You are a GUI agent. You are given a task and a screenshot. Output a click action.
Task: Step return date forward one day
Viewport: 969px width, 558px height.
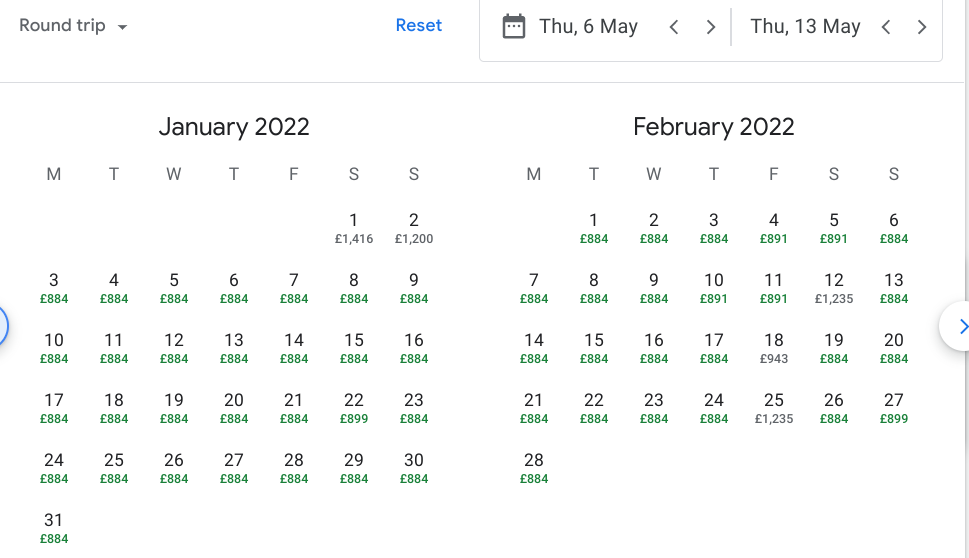(x=922, y=27)
